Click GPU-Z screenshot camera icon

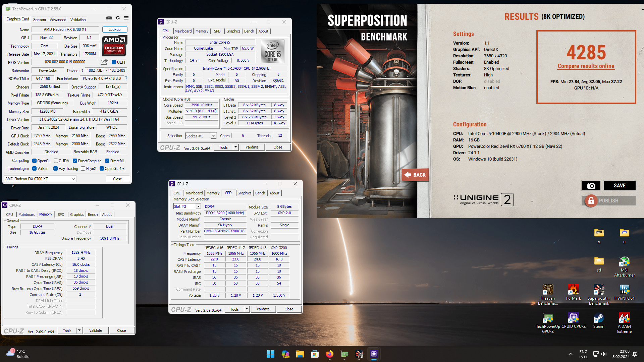click(x=109, y=18)
